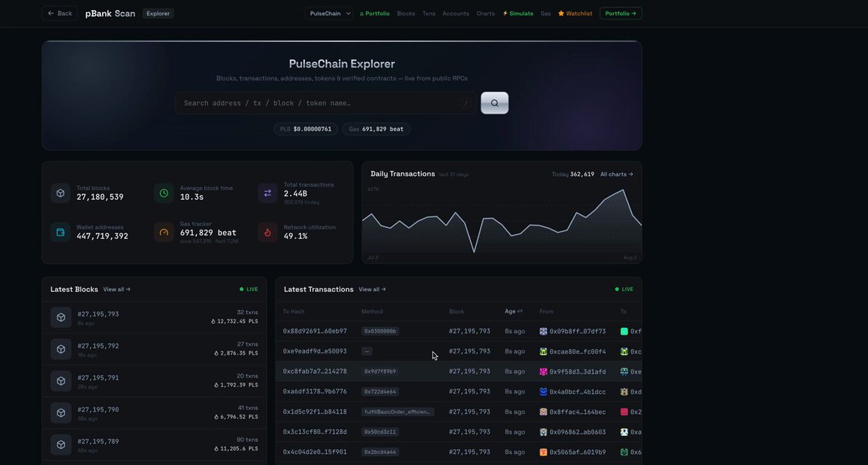Click the outlined Portfolio arrow button

click(620, 13)
